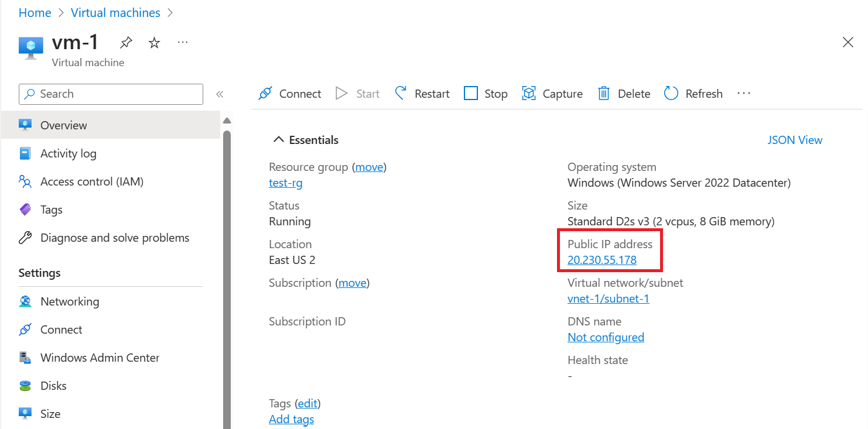Click the Restart arrow icon

point(401,94)
